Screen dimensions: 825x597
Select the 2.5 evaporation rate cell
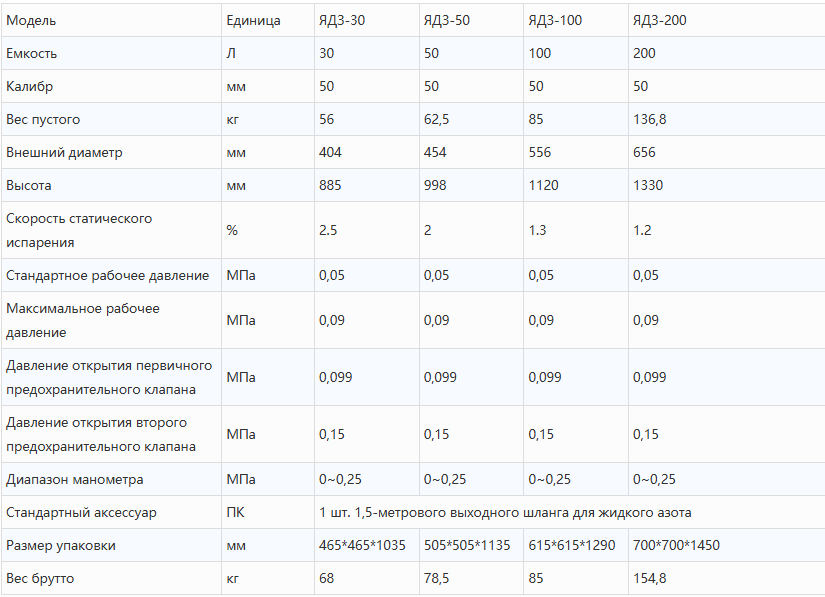(328, 230)
